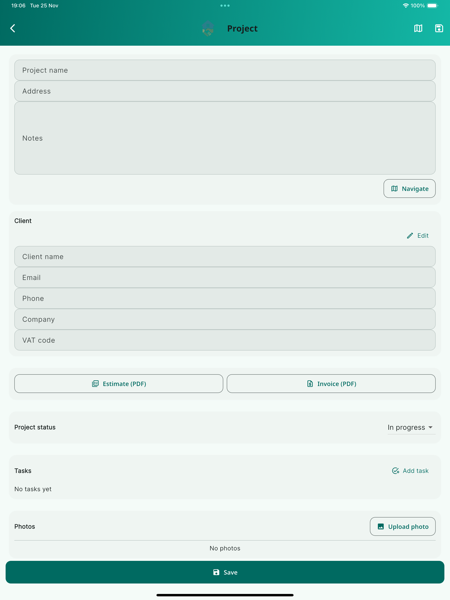Tap the bottom Save button
The height and width of the screenshot is (600, 450).
point(225,572)
